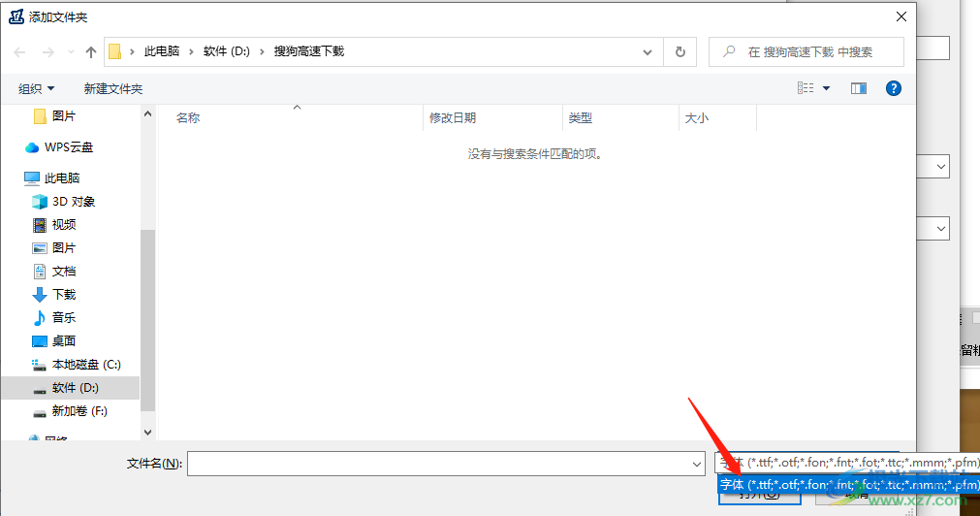Screen dimensions: 980x516
Task: Click the WPS云盘 cloud icon
Action: tap(32, 147)
